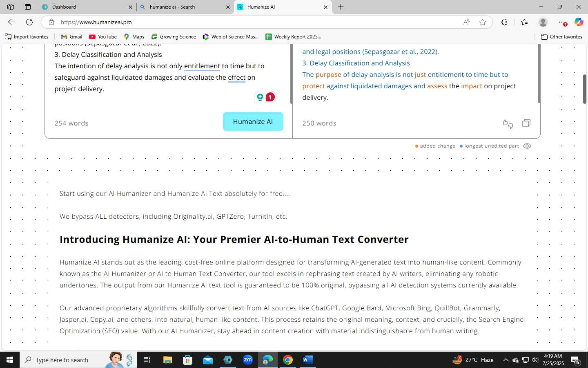Open Microsoft Store from taskbar
588x368 pixels.
187,360
